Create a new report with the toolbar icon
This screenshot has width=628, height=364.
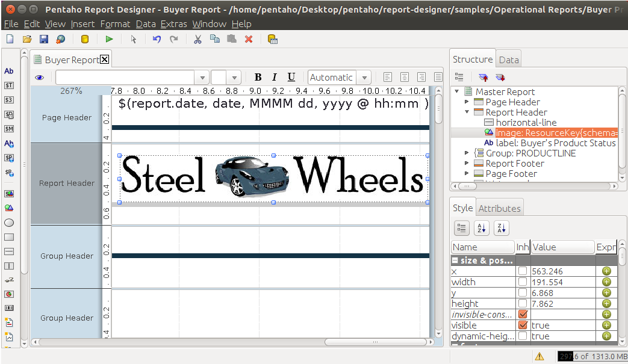click(x=10, y=39)
